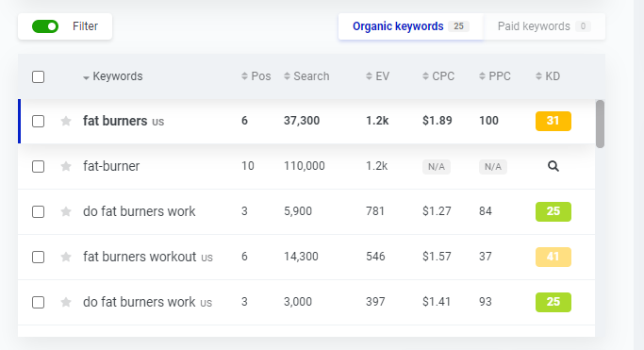Image resolution: width=644 pixels, height=350 pixels.
Task: Open do fat burners work with 5,900 searches
Action: tap(140, 211)
